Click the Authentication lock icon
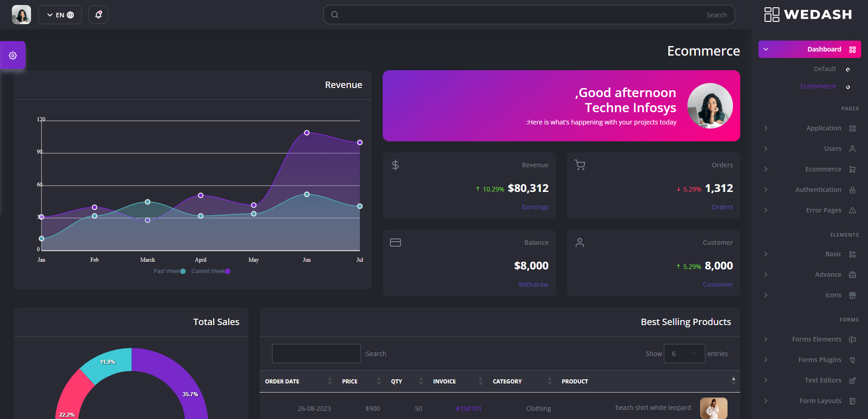 (852, 190)
